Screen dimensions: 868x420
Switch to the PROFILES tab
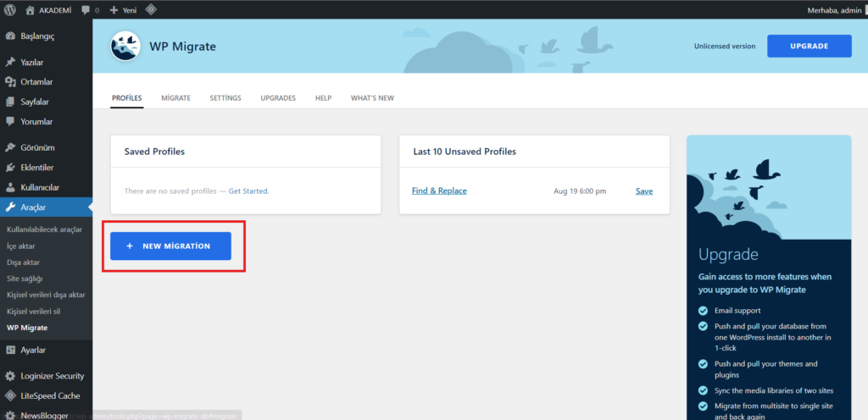127,98
